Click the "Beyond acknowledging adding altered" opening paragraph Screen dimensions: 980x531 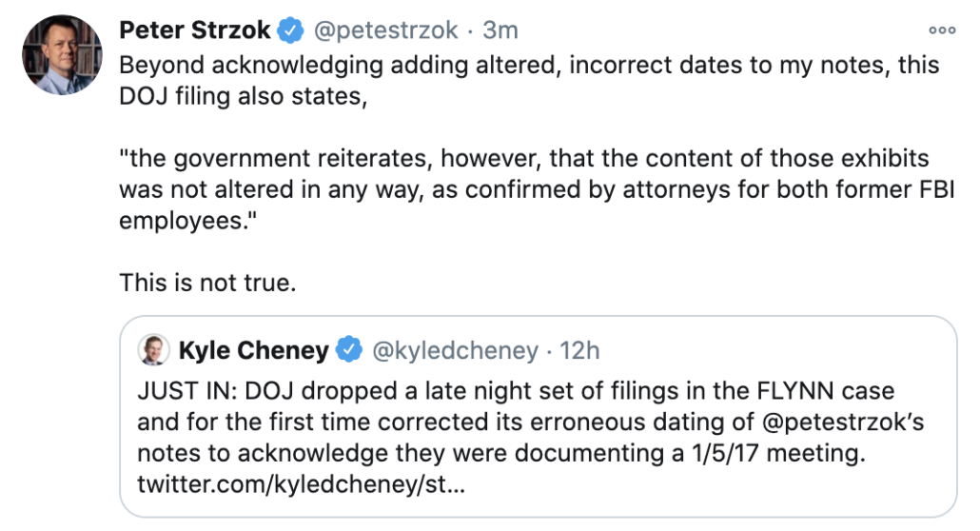[x=529, y=66]
